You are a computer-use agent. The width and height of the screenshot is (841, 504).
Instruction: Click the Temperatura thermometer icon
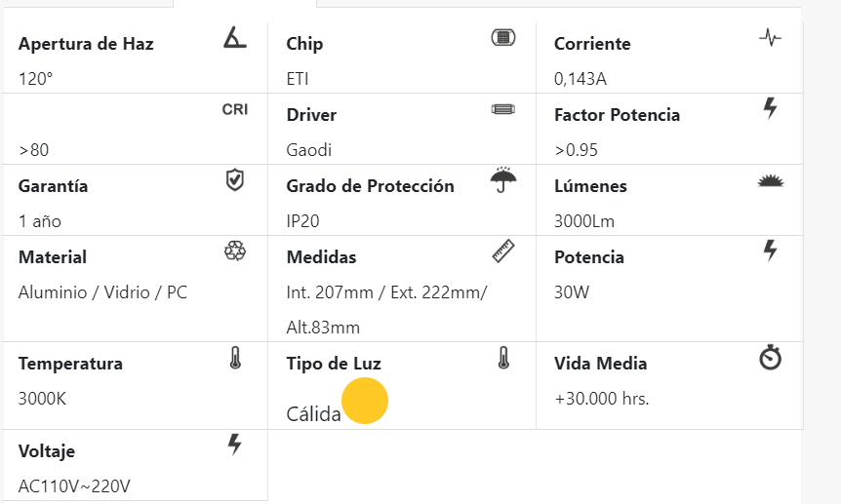pyautogui.click(x=234, y=358)
